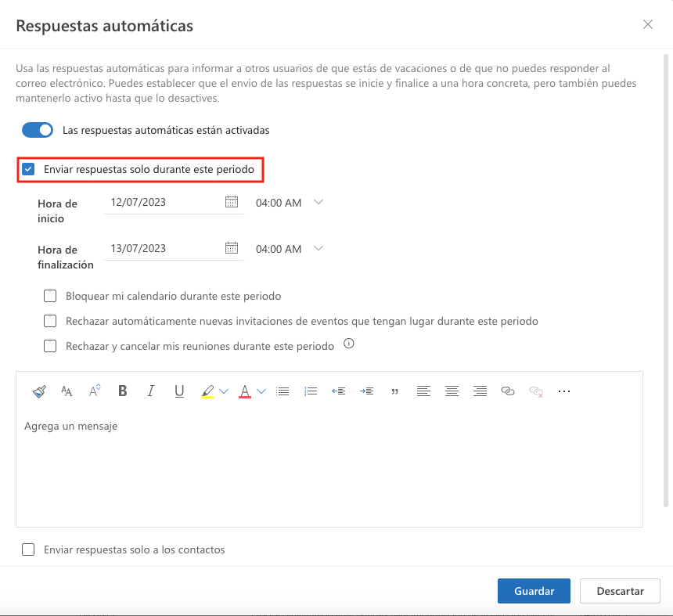The image size is (673, 616).
Task: Turn off automatic replies toggle
Action: click(x=37, y=129)
